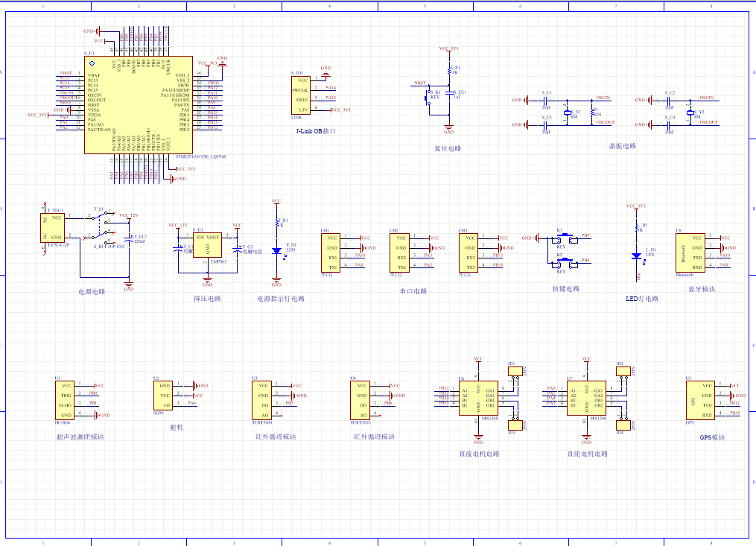Click the LM7805 voltage regulator component
Screen dimensions: 756x546
[207, 244]
